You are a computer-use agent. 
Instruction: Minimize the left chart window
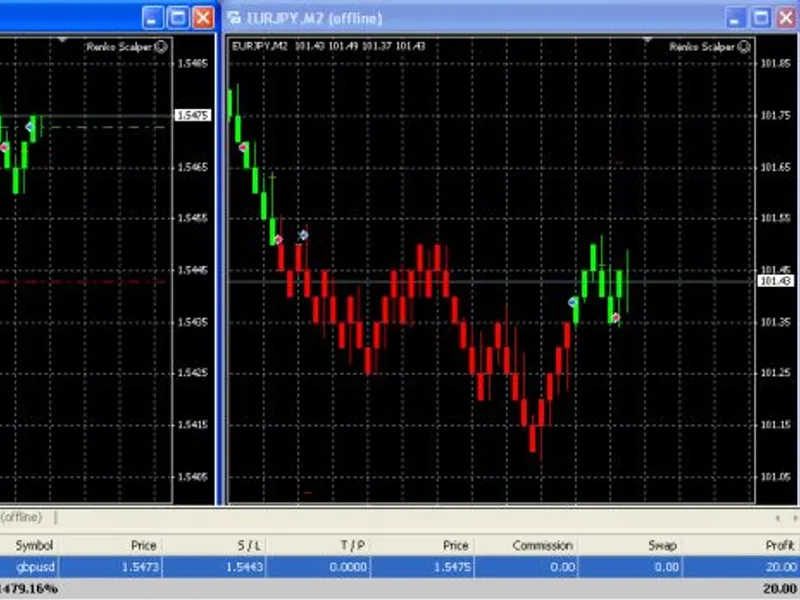click(x=152, y=18)
